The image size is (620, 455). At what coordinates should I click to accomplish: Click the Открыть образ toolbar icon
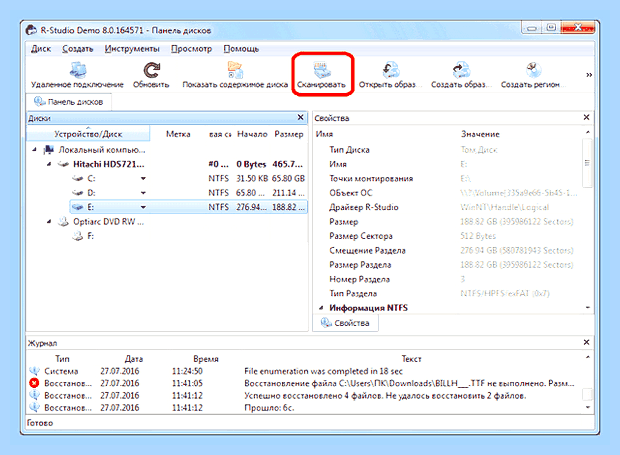(391, 70)
